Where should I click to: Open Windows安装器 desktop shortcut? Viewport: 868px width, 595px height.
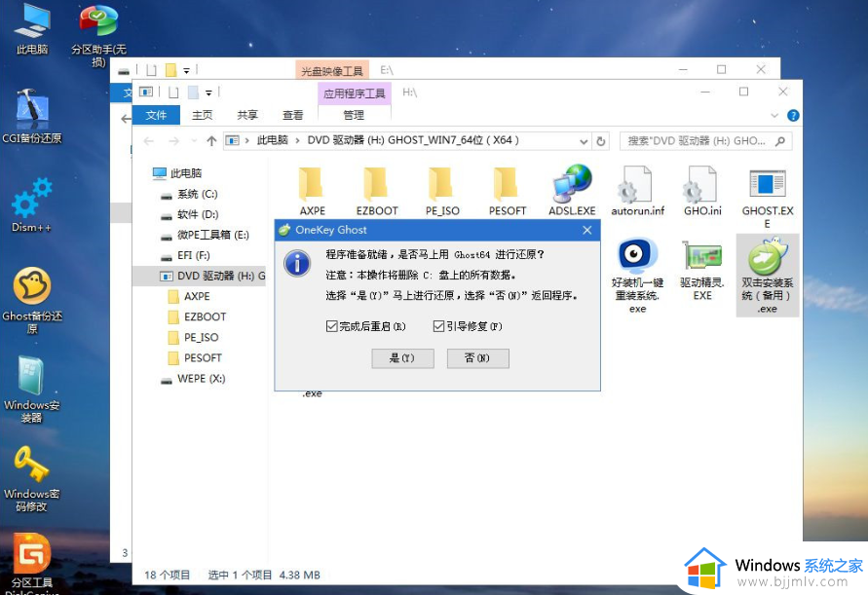(31, 390)
